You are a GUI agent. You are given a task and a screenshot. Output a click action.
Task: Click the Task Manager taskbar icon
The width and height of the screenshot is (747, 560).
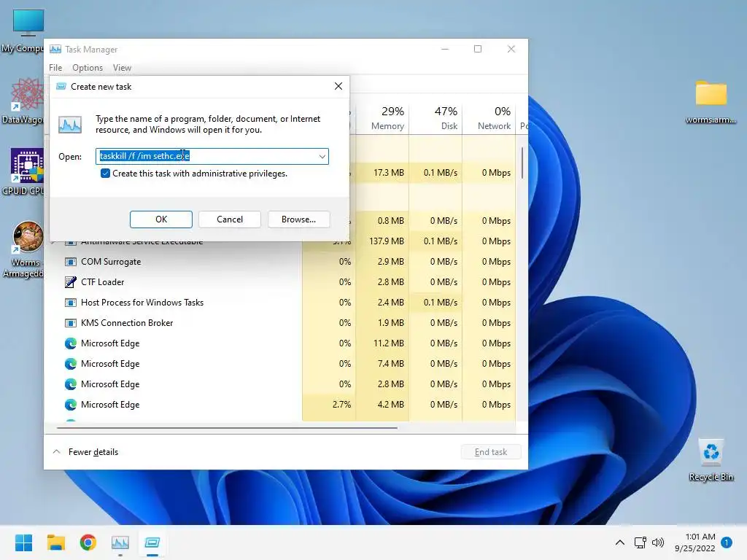tap(120, 542)
